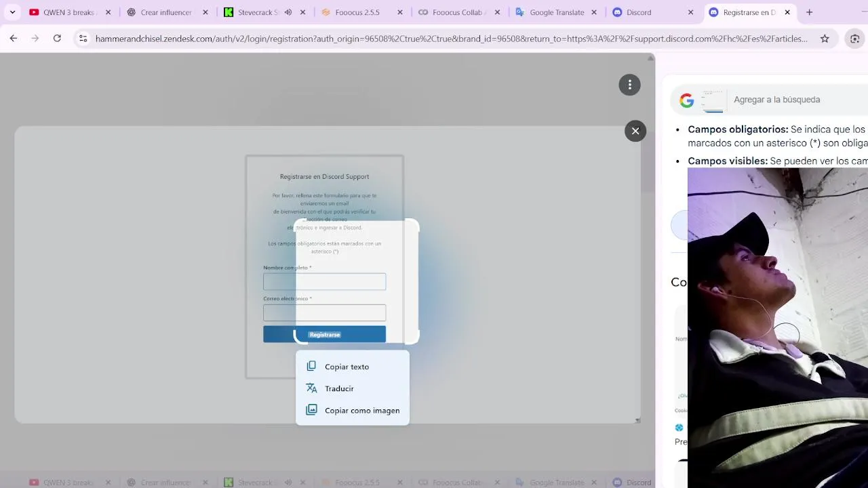Switch to the Fooocus Collab tab
This screenshot has height=488, width=868.
458,12
